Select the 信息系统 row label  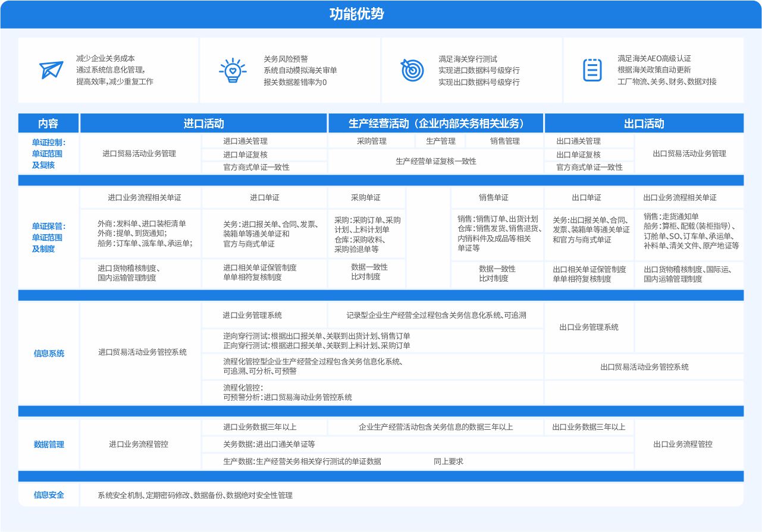[x=48, y=353]
